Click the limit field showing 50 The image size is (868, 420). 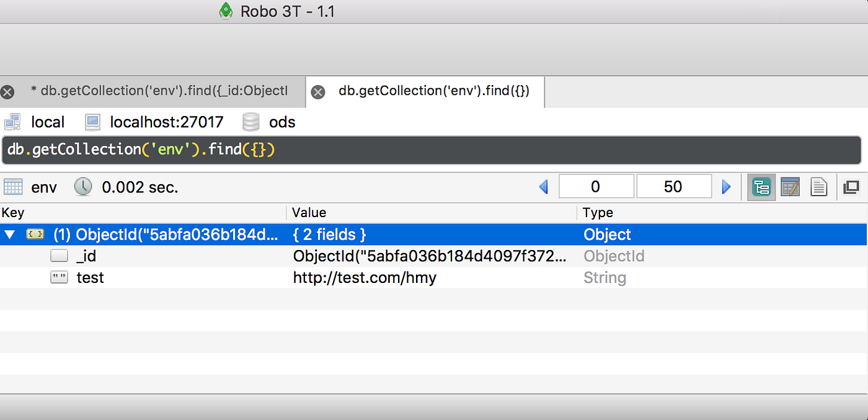(673, 187)
